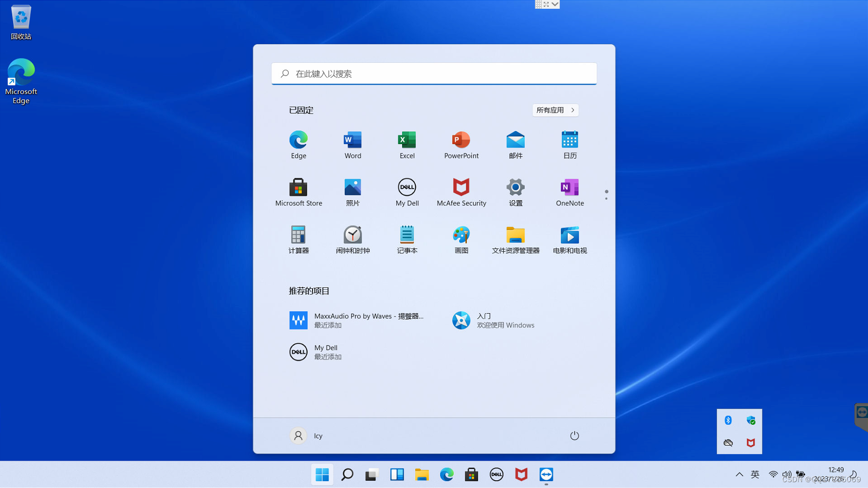Open 记事本 notepad app
Screen dimensions: 868x488
click(x=407, y=240)
